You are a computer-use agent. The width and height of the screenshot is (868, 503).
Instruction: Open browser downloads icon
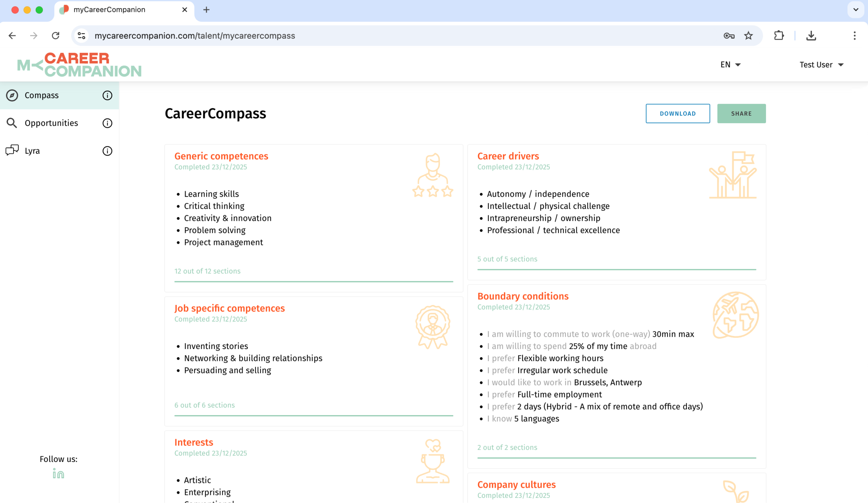tap(811, 36)
